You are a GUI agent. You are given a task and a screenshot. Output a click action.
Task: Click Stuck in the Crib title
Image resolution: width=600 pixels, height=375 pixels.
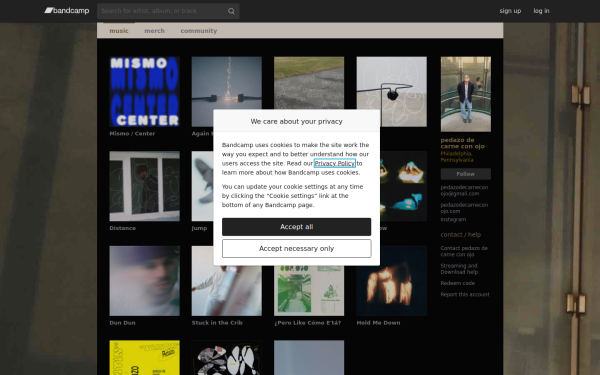point(217,323)
